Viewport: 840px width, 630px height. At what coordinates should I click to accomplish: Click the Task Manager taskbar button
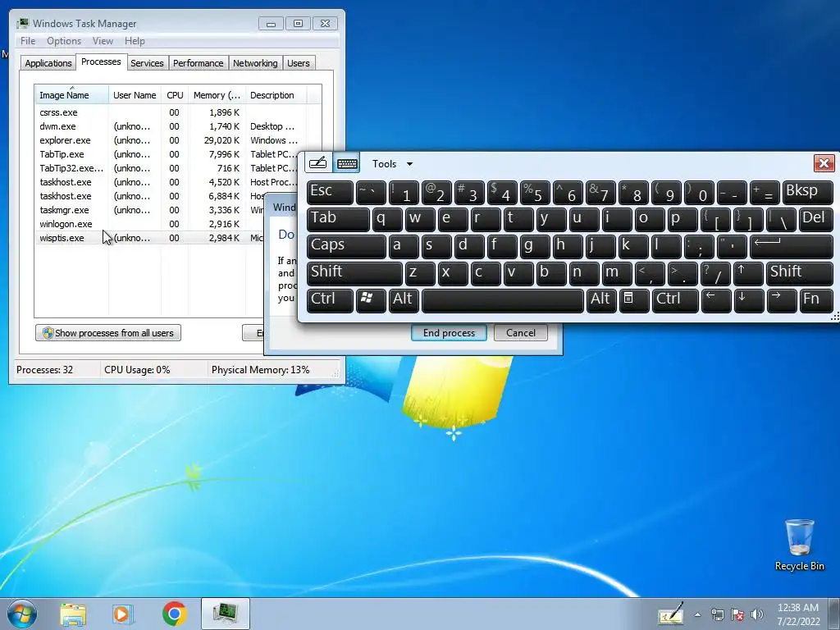point(226,614)
